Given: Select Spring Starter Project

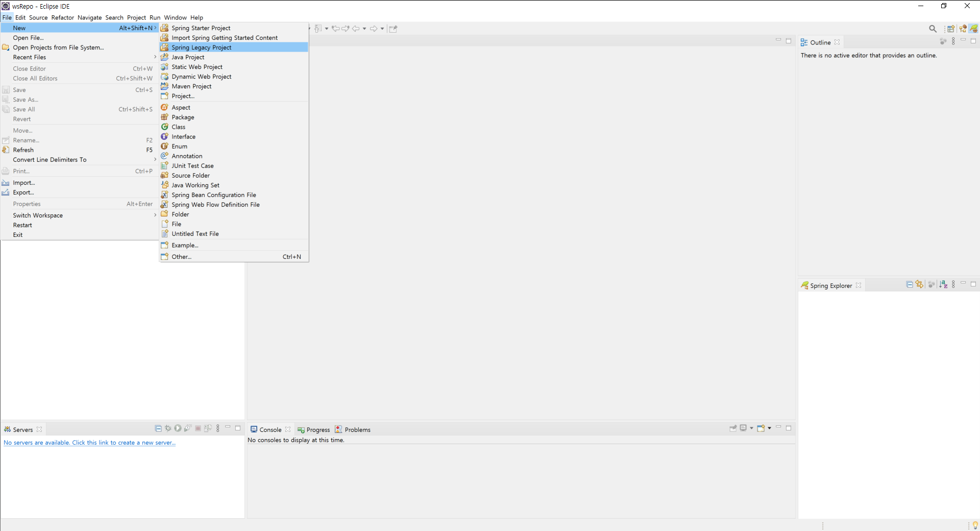Looking at the screenshot, I should [x=234, y=28].
